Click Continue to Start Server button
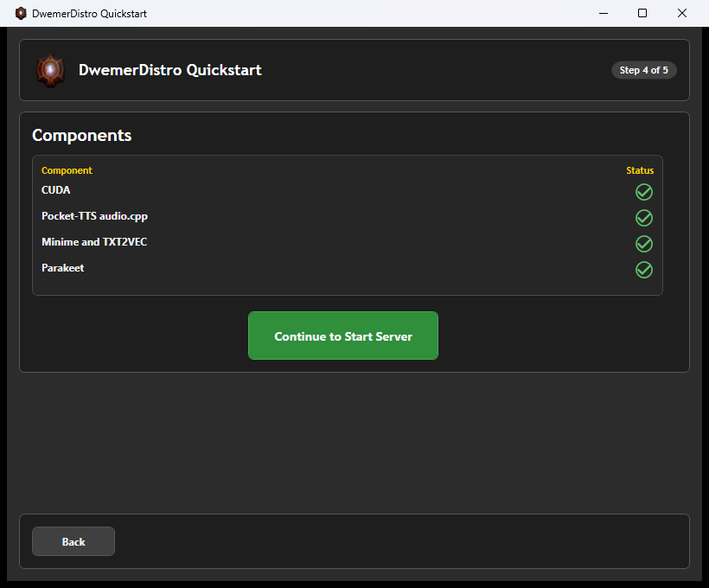Screen dimensions: 709x588 pyautogui.click(x=342, y=336)
